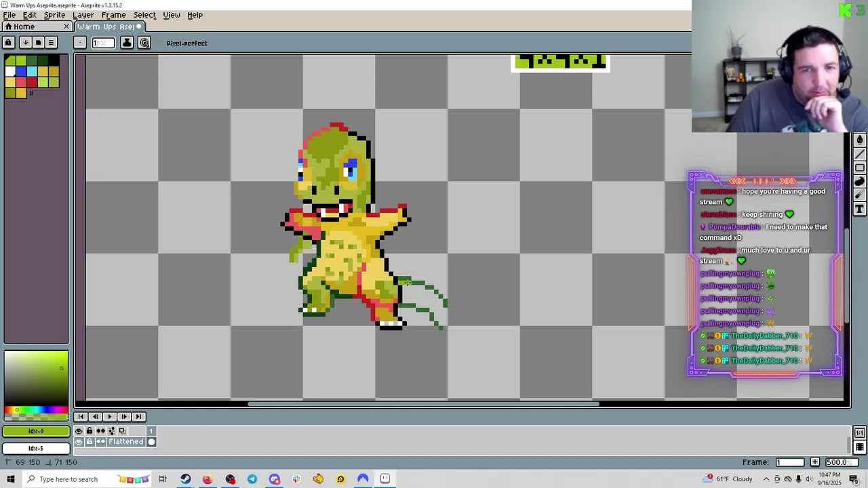The height and width of the screenshot is (488, 868).
Task: Adjust the hue spectrum slider
Action: [35, 410]
